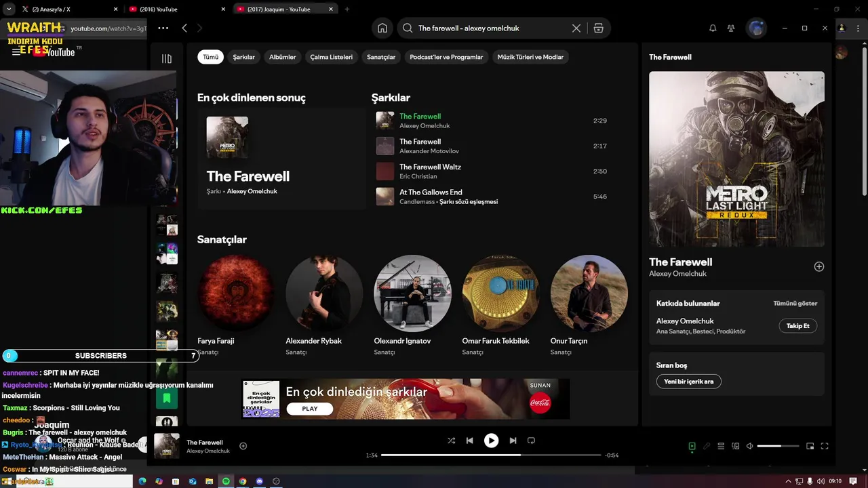Open Onur Tarçın artist card
The width and height of the screenshot is (868, 488).
(589, 306)
